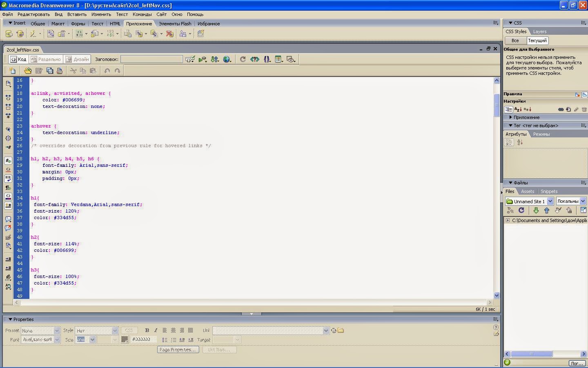Toggle Show Only Set Properties view
The width and height of the screenshot is (588, 368).
tap(528, 109)
